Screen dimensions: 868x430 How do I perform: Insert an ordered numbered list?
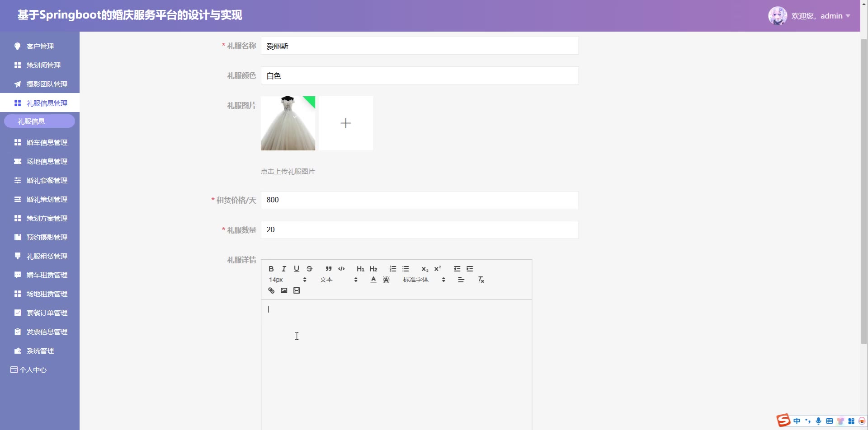pyautogui.click(x=393, y=269)
